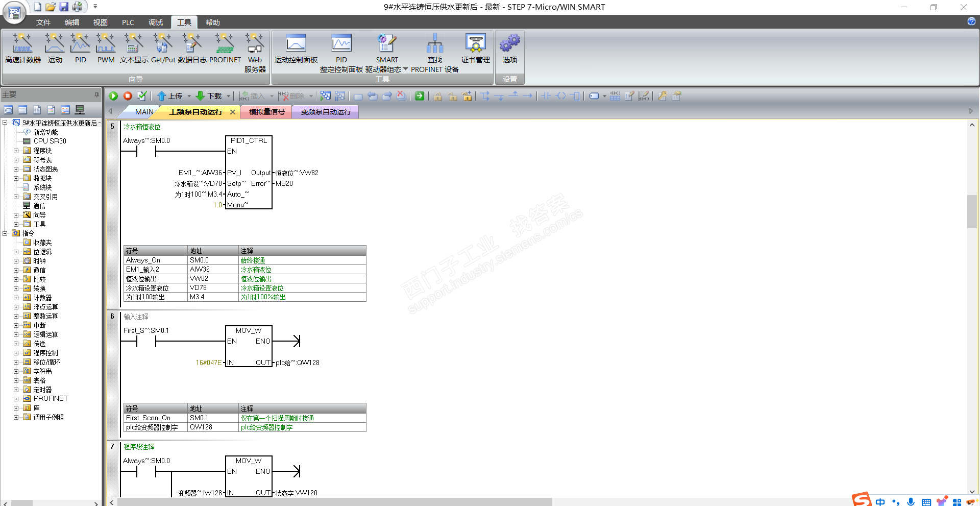Screen dimensions: 980x506
Task: Open the quick access customize dropdown
Action: [95, 7]
